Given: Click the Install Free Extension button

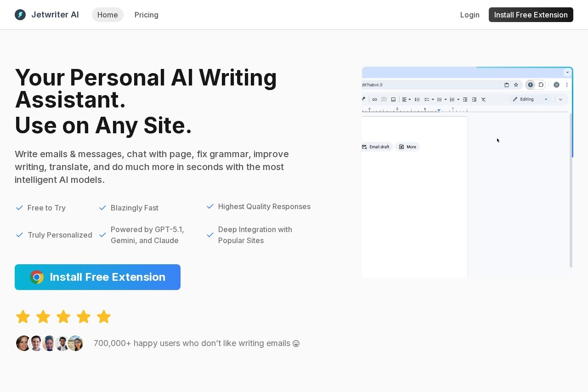Looking at the screenshot, I should point(97,277).
